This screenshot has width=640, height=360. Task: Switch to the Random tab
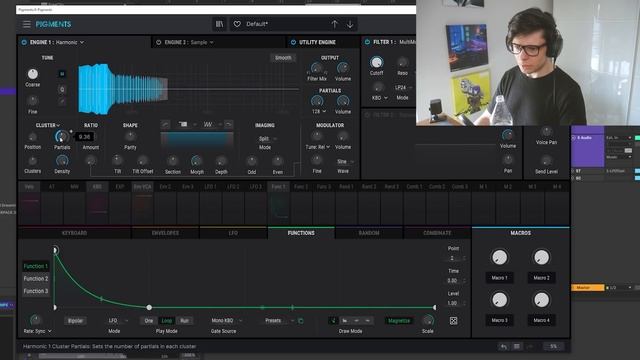coord(369,233)
